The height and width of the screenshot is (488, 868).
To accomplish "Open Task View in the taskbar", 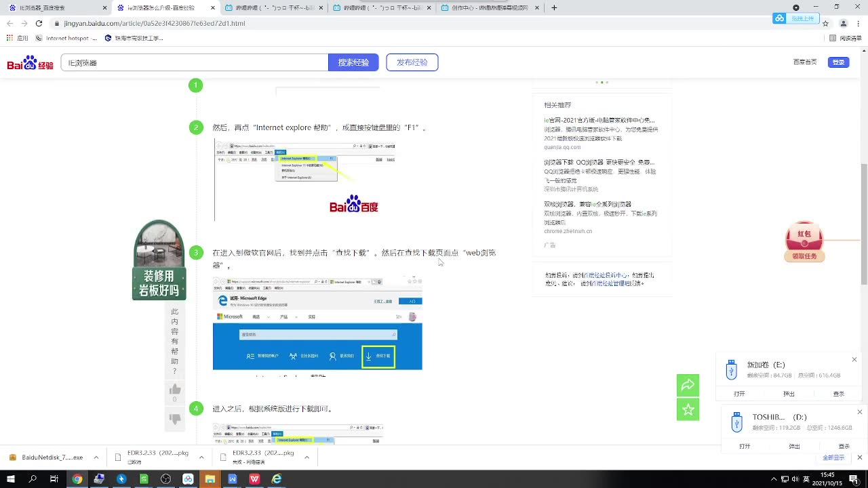I will [x=54, y=479].
